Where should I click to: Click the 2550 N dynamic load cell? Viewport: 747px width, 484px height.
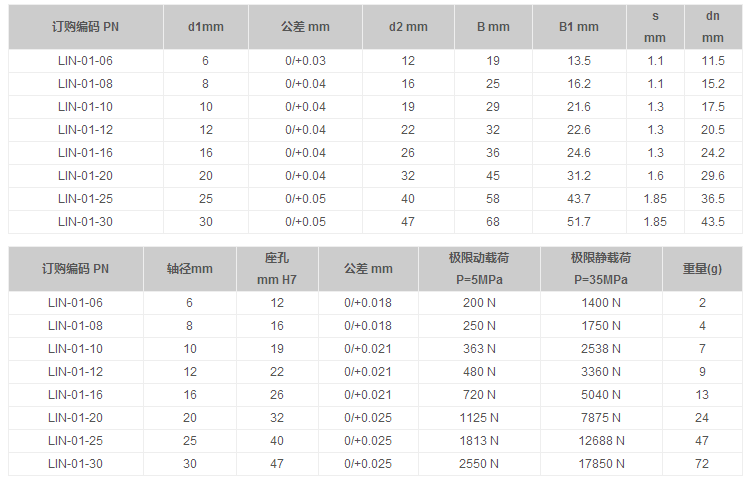(477, 464)
